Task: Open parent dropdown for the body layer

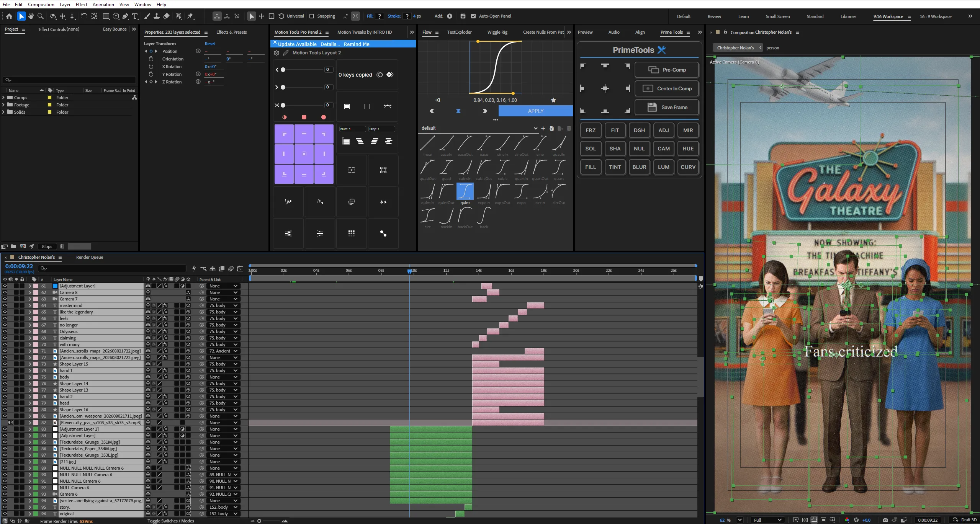Action: point(223,377)
